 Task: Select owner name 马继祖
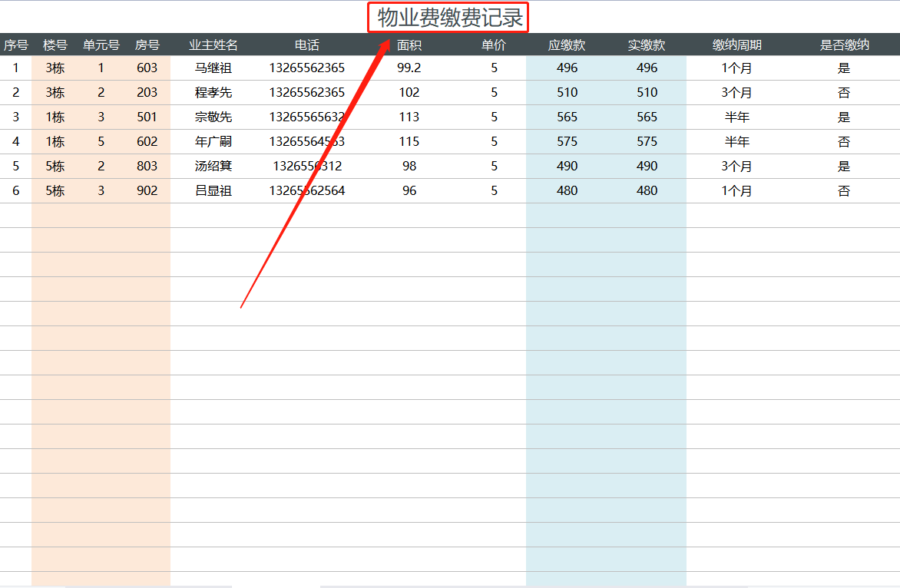(x=213, y=68)
